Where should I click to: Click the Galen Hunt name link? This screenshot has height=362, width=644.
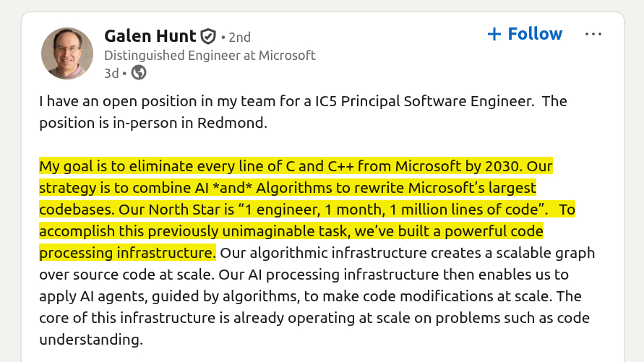pyautogui.click(x=150, y=35)
